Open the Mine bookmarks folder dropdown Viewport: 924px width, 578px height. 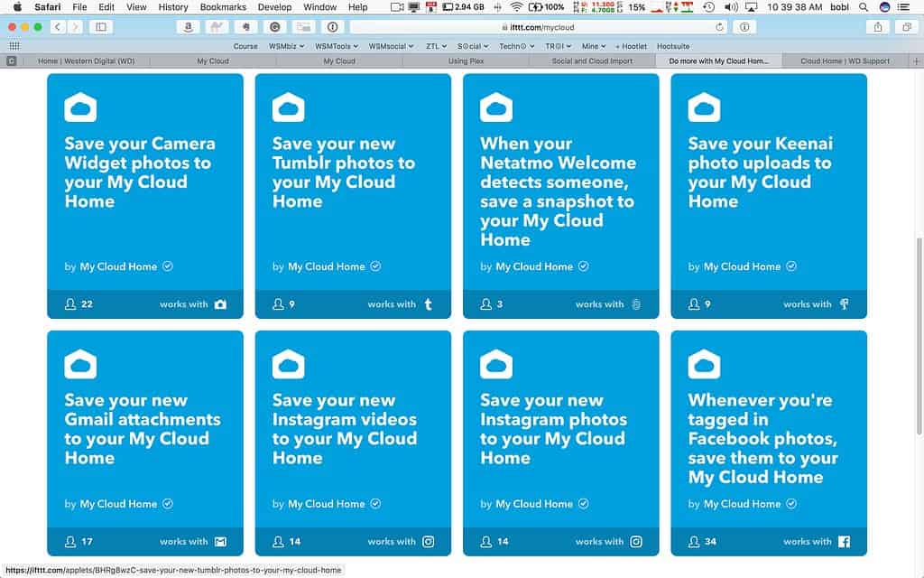tap(593, 46)
